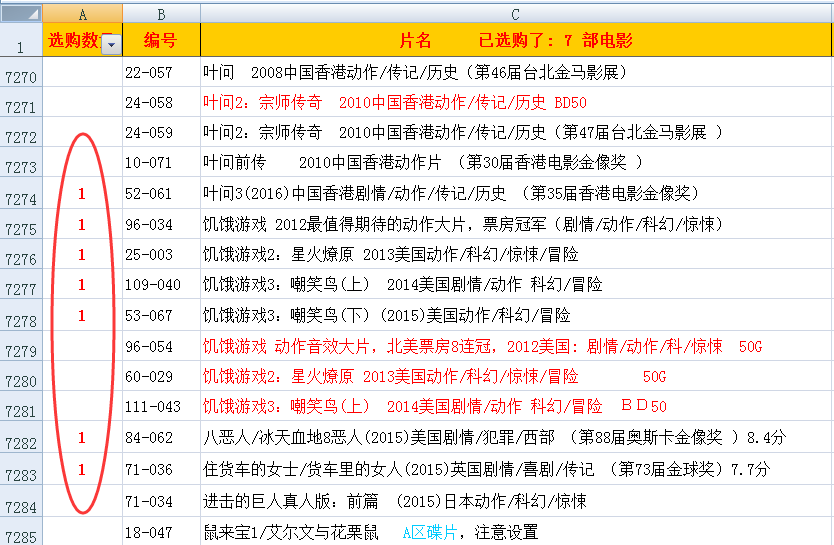Click cell with code 84-062
This screenshot has height=545, width=834.
[x=161, y=437]
